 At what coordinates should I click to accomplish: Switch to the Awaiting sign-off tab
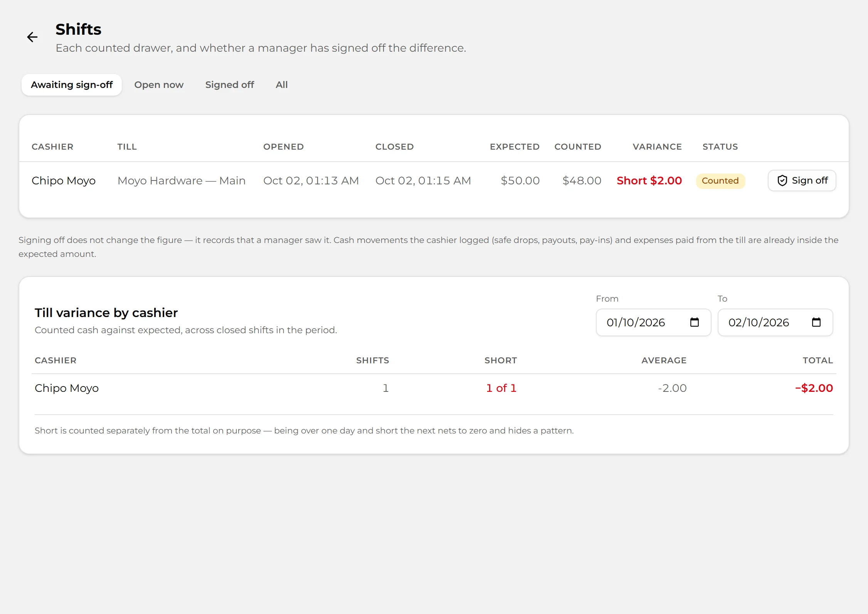(72, 85)
